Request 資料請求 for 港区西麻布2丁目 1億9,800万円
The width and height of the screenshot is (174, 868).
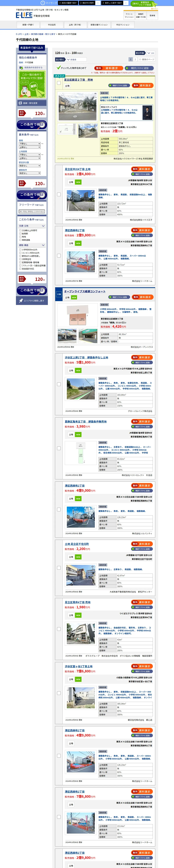click(142, 230)
